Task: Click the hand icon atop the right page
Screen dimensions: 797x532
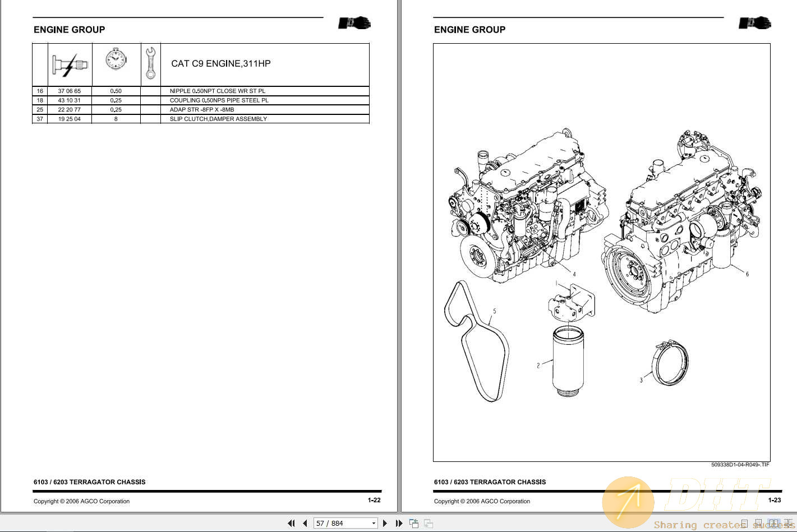Action: coord(755,23)
